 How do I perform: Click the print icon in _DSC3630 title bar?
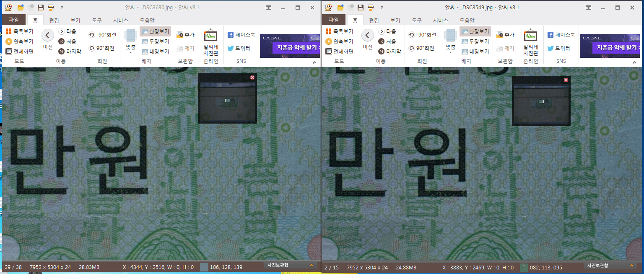(51, 8)
